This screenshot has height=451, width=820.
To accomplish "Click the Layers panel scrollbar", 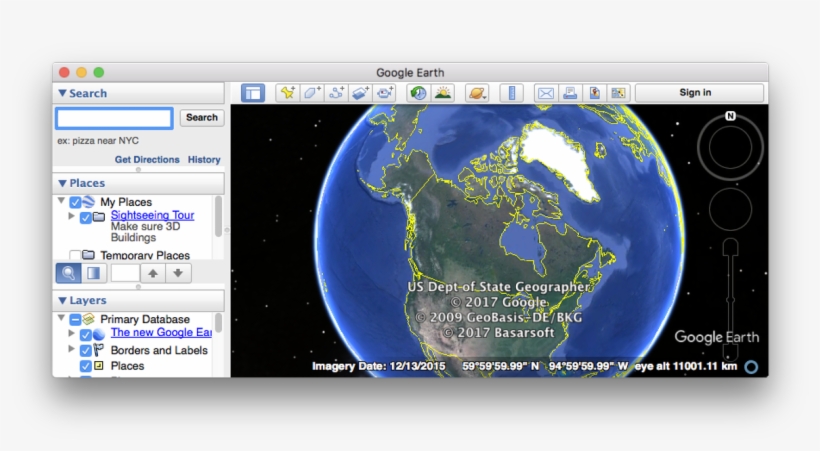I will pyautogui.click(x=219, y=323).
